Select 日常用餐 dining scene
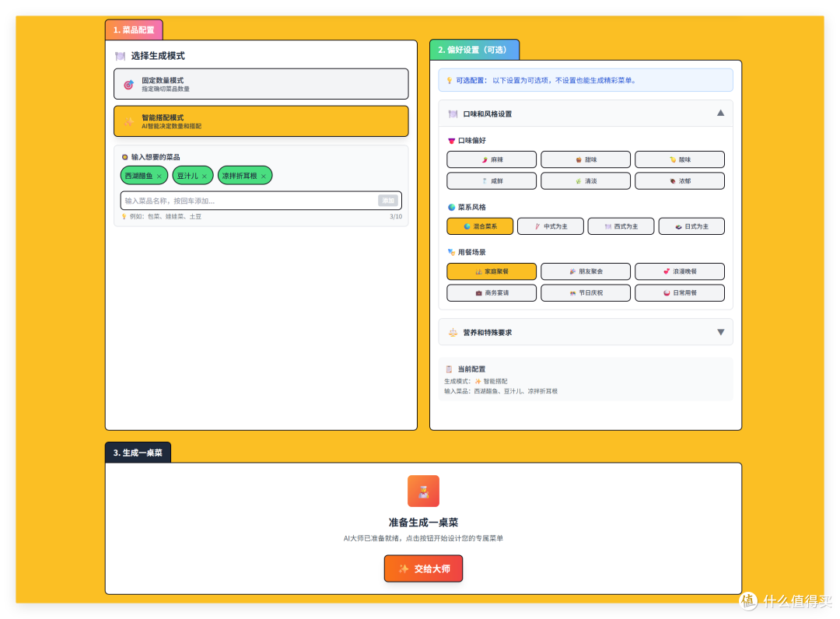The width and height of the screenshot is (840, 619). [x=680, y=293]
